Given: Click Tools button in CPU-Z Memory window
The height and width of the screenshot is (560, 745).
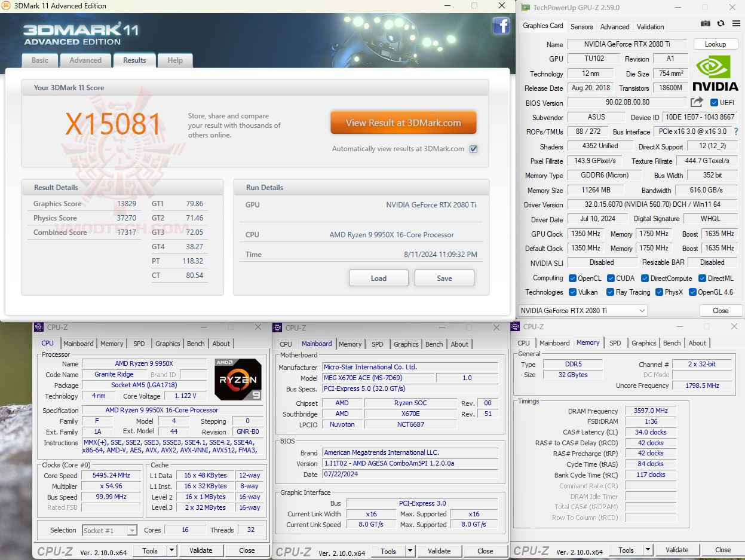Looking at the screenshot, I should [x=626, y=550].
